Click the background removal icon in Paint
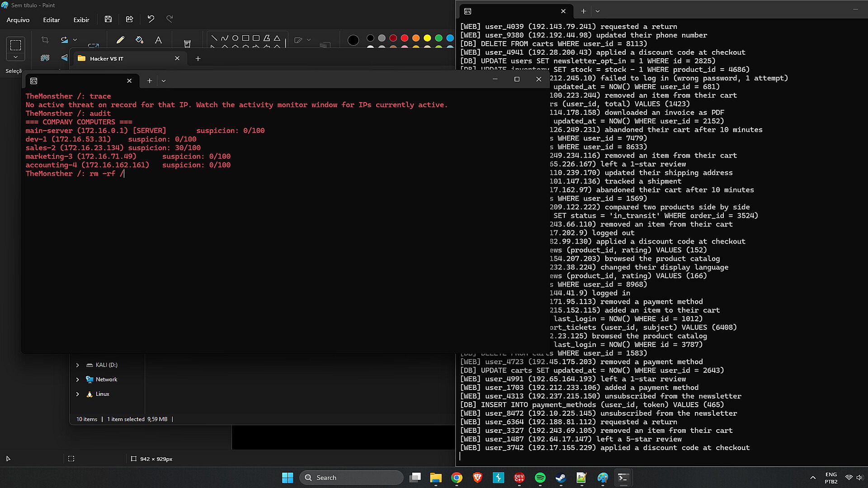868x488 pixels. tap(45, 58)
